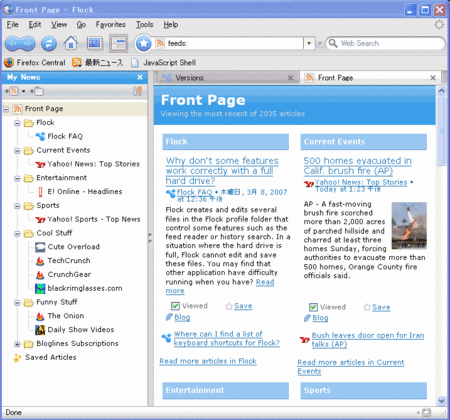Screen dimensions: 450x420
Task: Open the View menu
Action: [x=59, y=24]
